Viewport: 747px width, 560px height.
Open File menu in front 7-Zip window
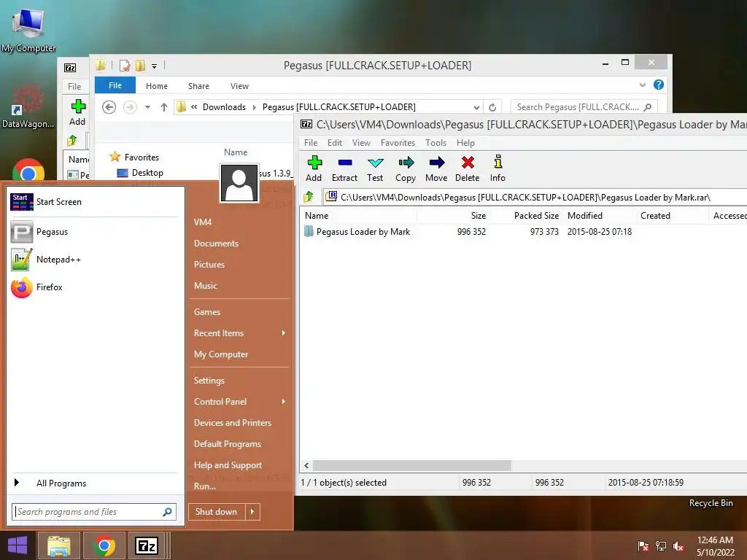[x=311, y=143]
